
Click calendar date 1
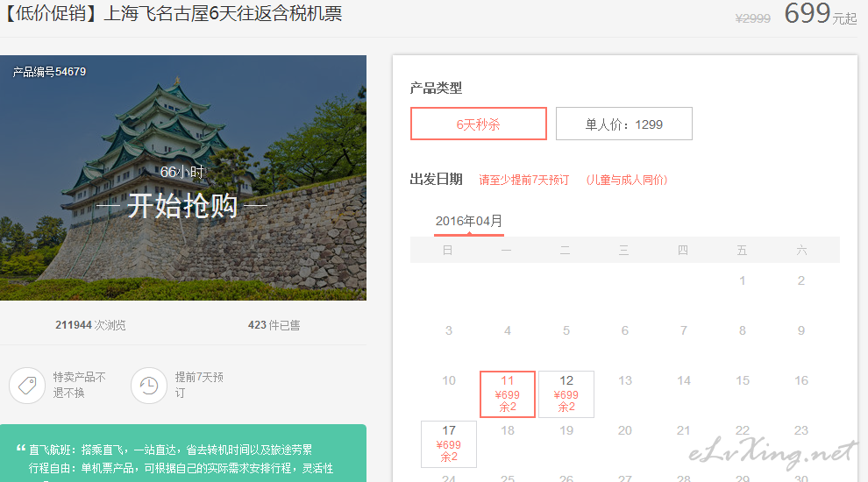(743, 281)
